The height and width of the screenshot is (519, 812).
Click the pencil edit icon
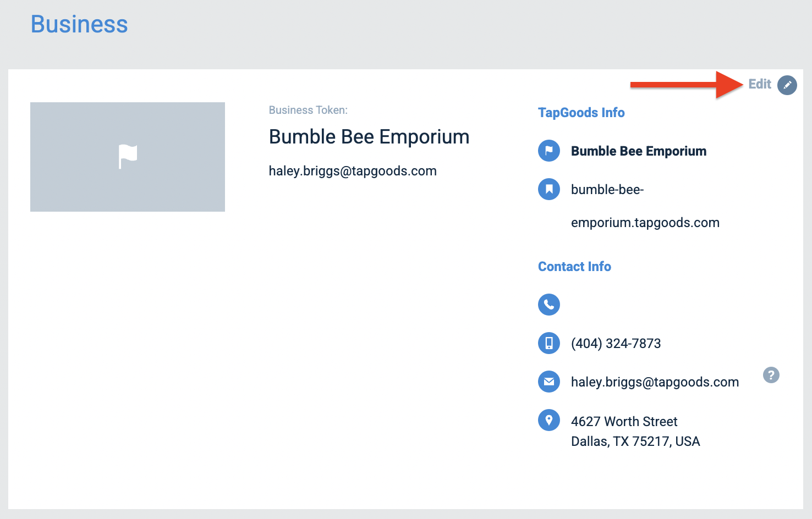point(787,85)
